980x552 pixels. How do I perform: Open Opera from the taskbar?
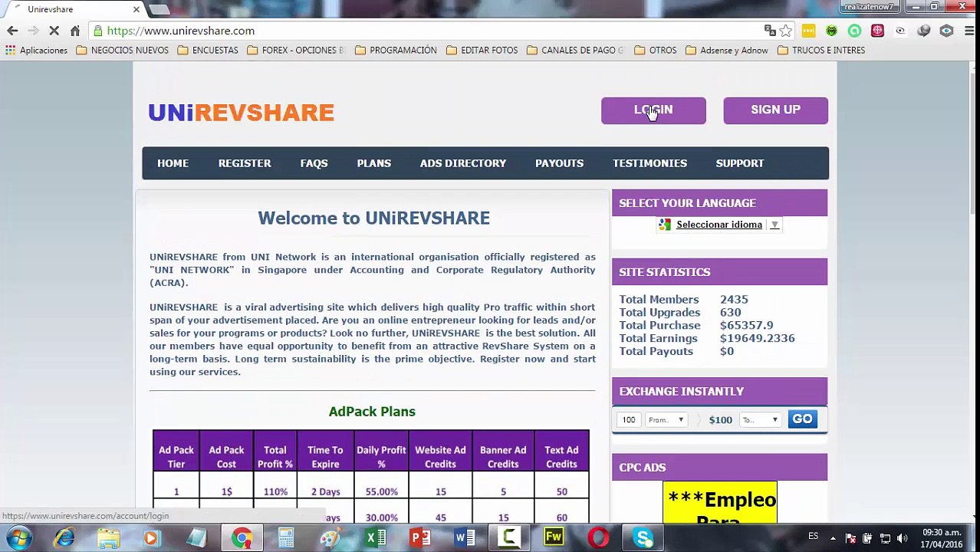pos(598,537)
